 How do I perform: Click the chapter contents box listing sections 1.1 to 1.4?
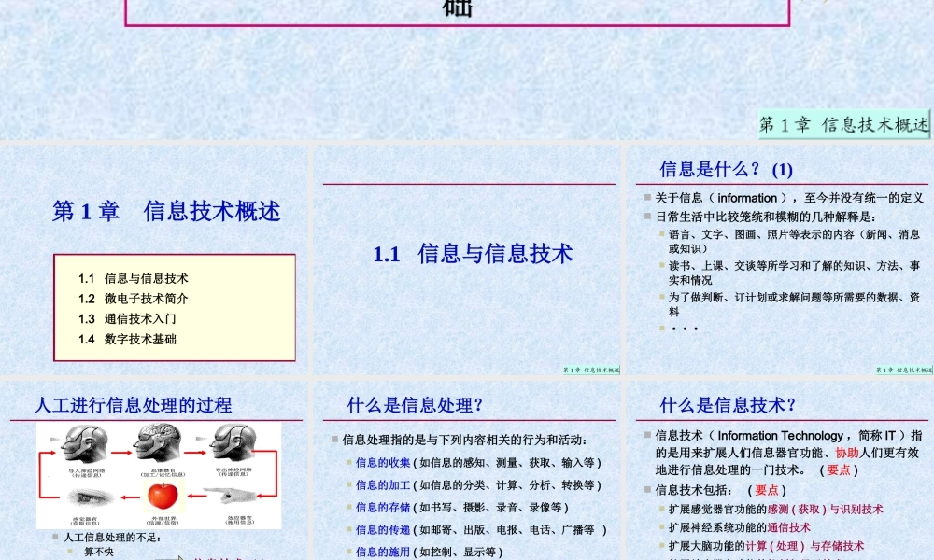176,303
